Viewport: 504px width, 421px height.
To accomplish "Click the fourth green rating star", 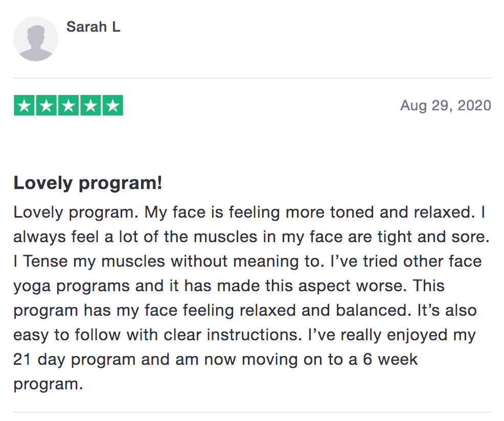I will [90, 105].
